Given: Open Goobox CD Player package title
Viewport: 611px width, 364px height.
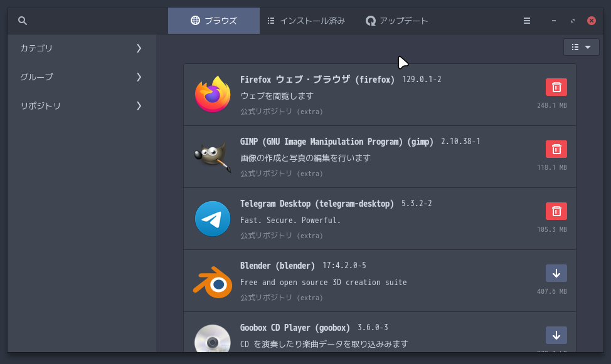Looking at the screenshot, I should point(295,328).
